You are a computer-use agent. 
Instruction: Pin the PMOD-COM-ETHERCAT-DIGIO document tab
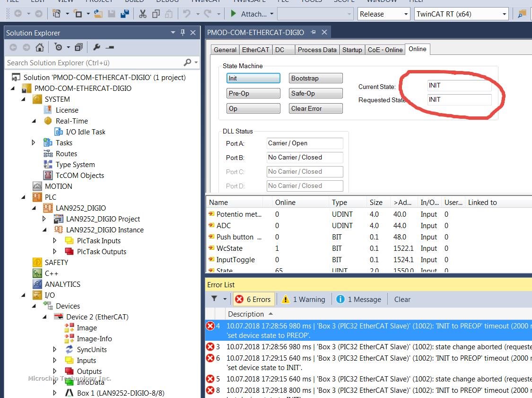coord(314,32)
